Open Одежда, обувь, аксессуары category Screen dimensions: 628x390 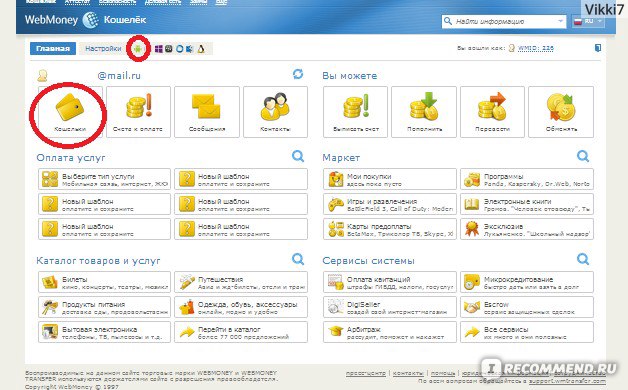pyautogui.click(x=241, y=307)
